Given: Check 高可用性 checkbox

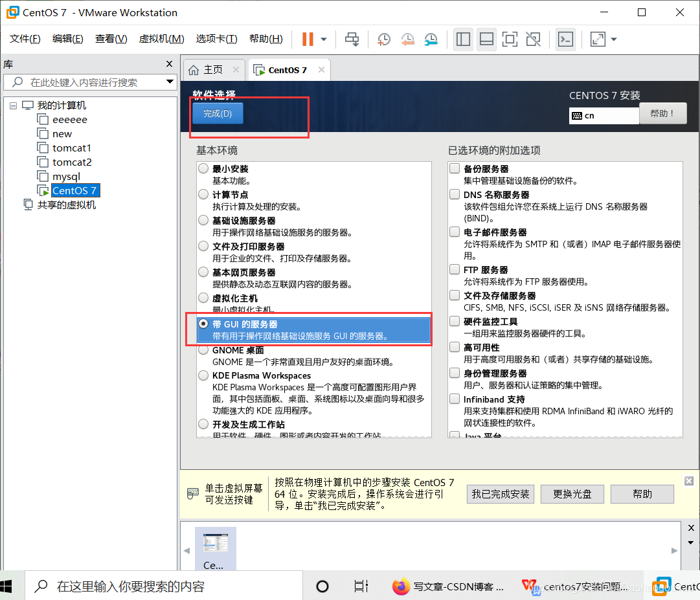Looking at the screenshot, I should point(455,347).
